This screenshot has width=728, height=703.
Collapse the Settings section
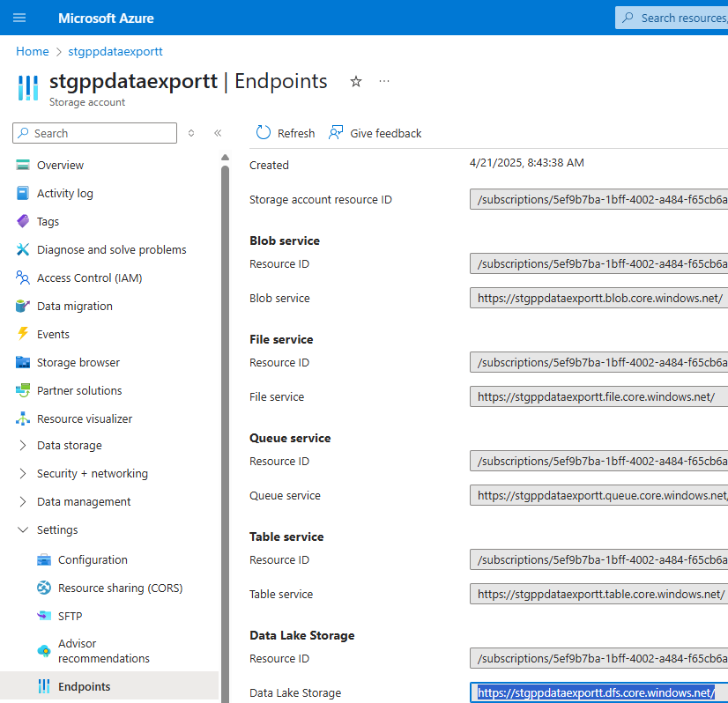click(x=23, y=529)
